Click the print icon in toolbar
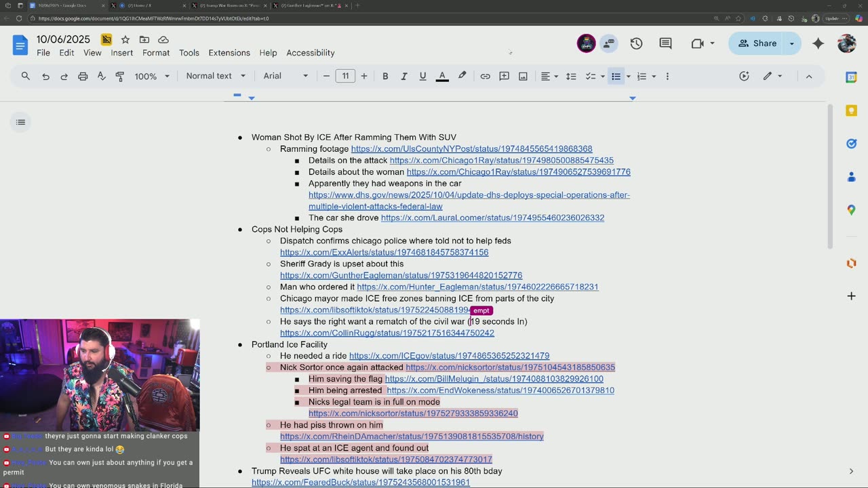This screenshot has height=488, width=868. pyautogui.click(x=83, y=77)
